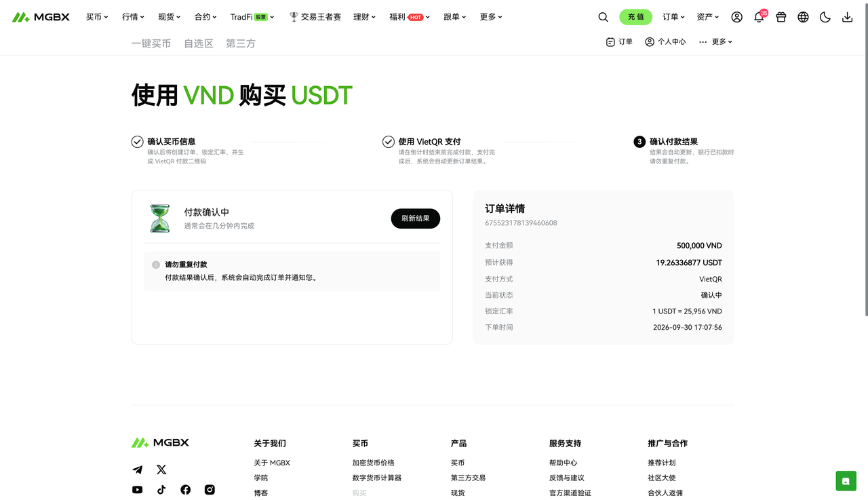The height and width of the screenshot is (500, 868).
Task: Expand the TradFi dropdown menu
Action: click(252, 17)
